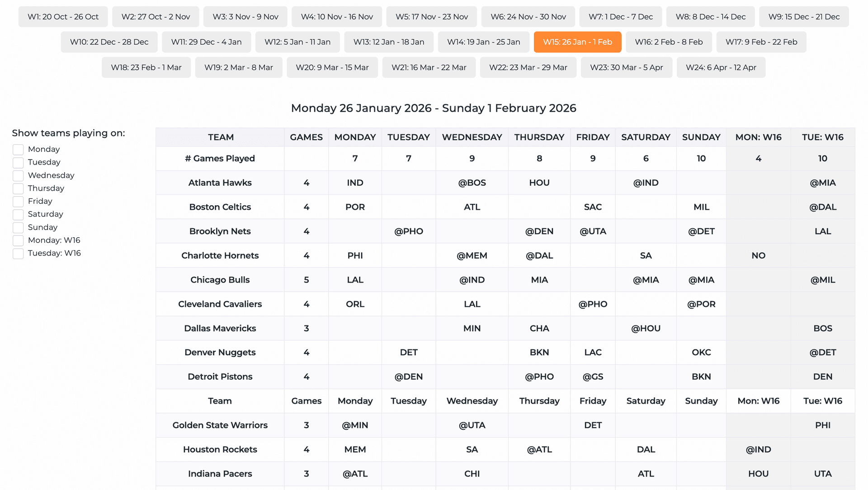The height and width of the screenshot is (490, 868).
Task: Tick the Friday filter checkbox
Action: [x=18, y=202]
